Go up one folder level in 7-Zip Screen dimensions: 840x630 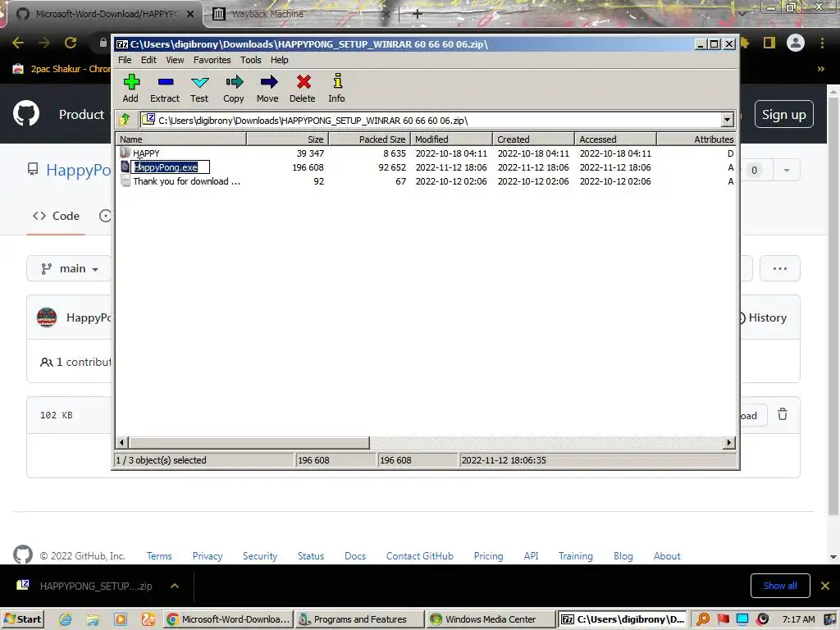click(x=126, y=120)
